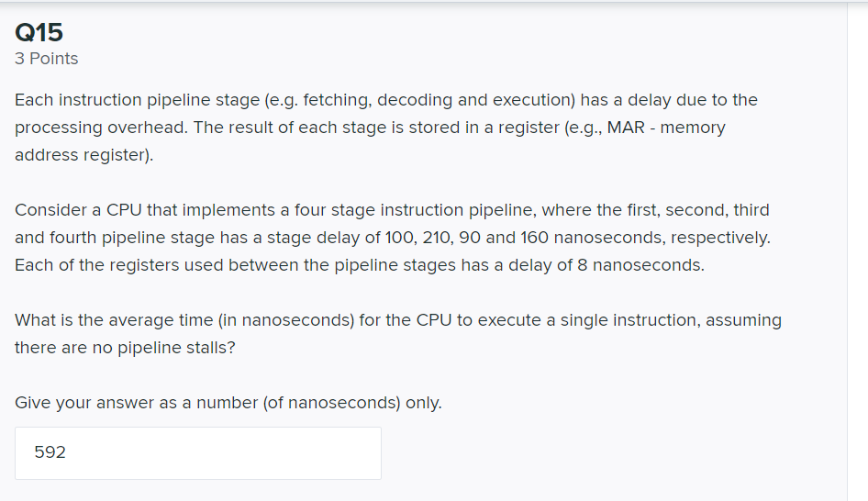Click the text 'address register).'
Screen dimensions: 868x501
click(84, 155)
